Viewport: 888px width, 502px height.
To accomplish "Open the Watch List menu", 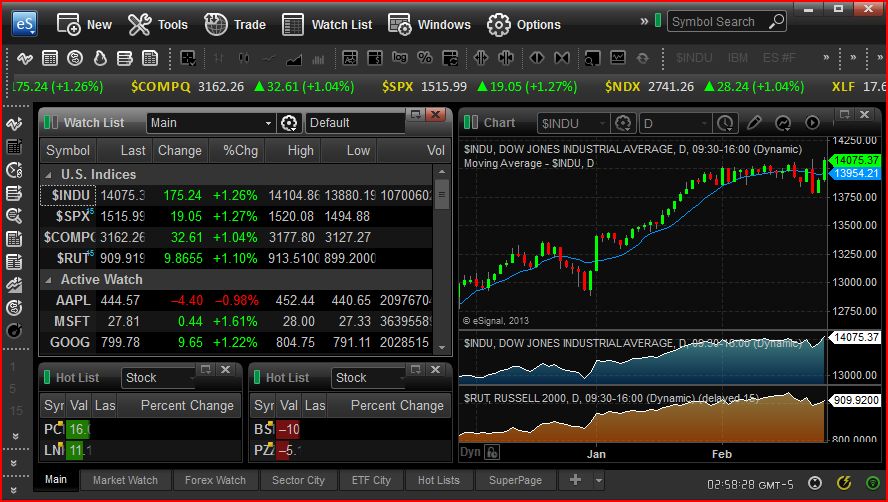I will [x=327, y=24].
